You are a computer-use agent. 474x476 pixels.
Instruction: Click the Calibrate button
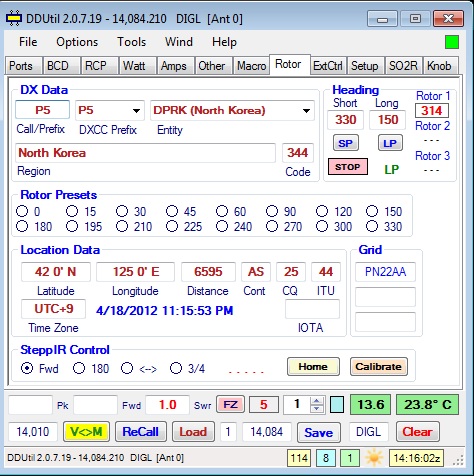tap(379, 367)
